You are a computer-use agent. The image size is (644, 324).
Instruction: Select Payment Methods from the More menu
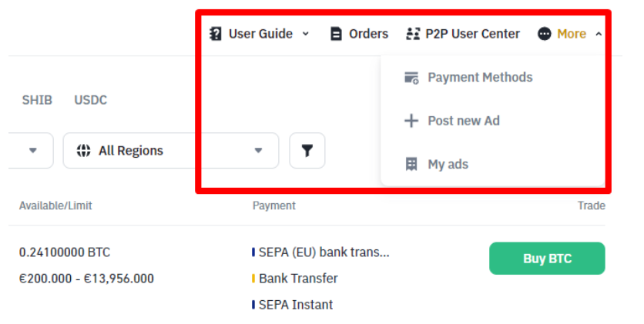[480, 78]
